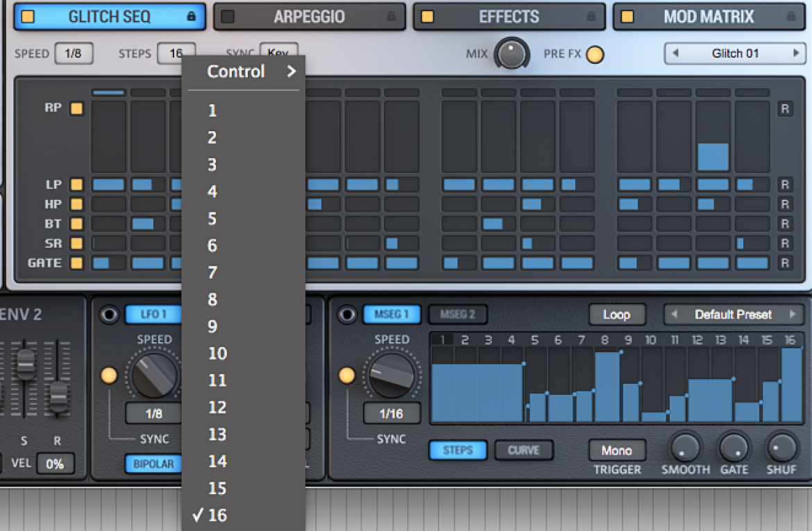The width and height of the screenshot is (812, 531).
Task: Select checked 16 in steps menu
Action: 244,515
